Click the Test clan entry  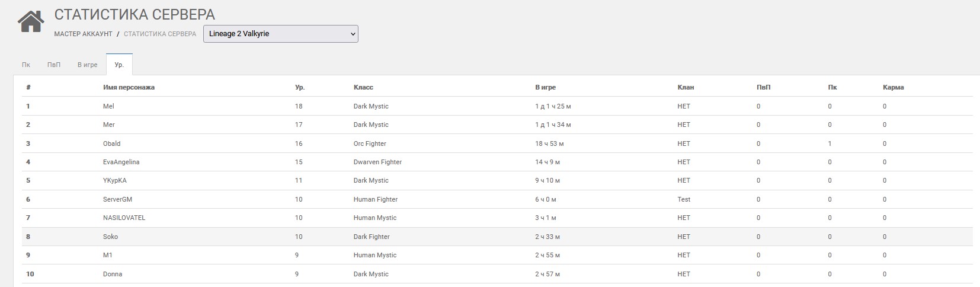click(684, 199)
